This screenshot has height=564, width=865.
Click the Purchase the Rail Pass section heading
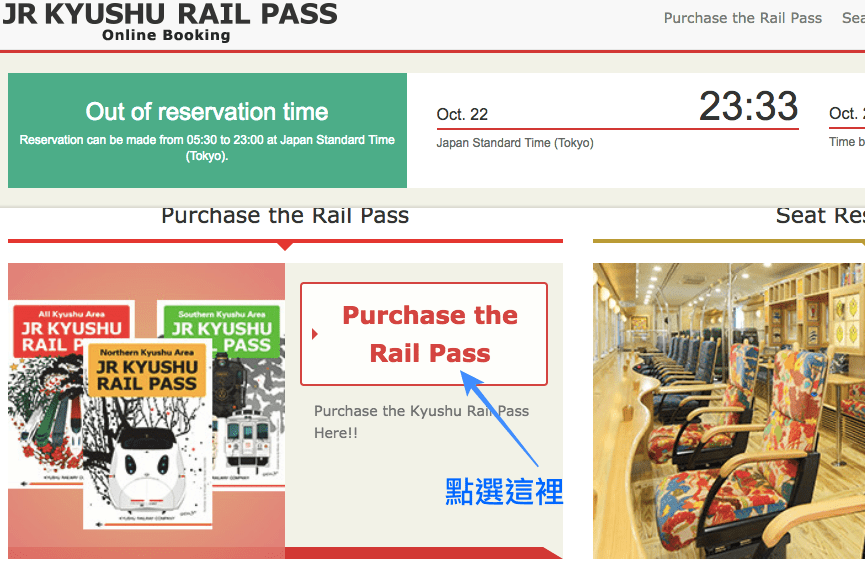click(285, 215)
